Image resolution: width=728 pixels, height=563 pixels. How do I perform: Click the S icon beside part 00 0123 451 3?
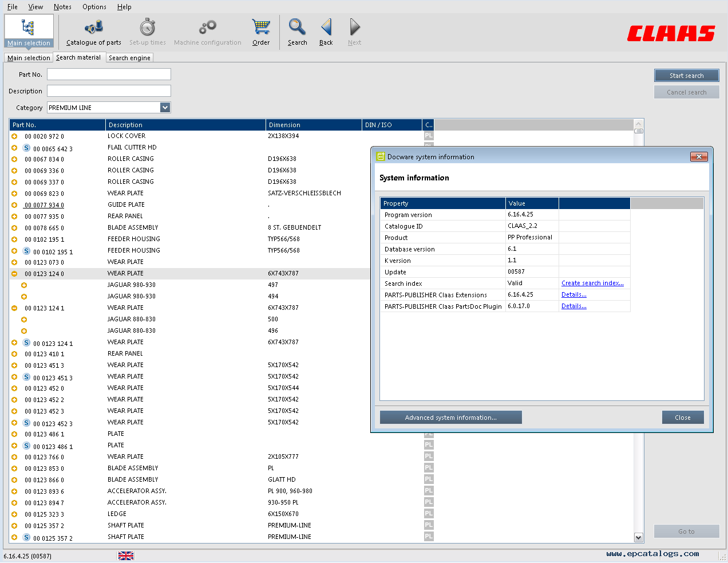(26, 377)
